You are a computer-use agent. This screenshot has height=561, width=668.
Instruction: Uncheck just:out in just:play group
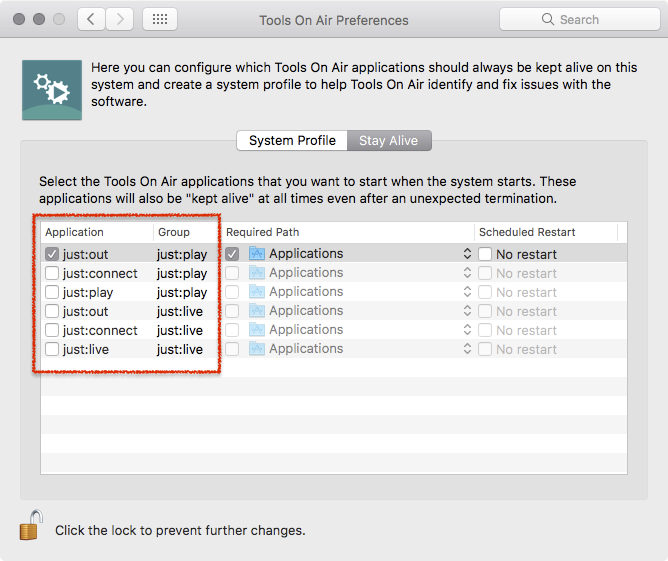52,254
